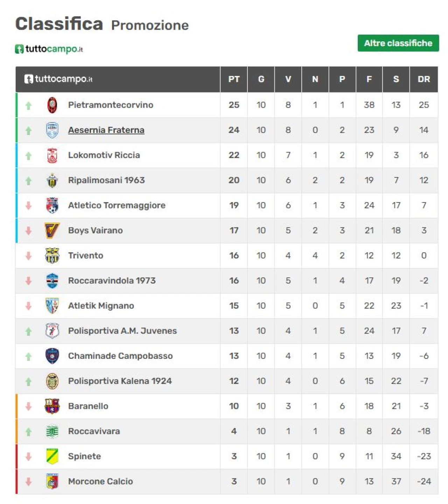Click the Aesernia Fraterna club logo
This screenshot has width=448, height=504.
pos(52,130)
